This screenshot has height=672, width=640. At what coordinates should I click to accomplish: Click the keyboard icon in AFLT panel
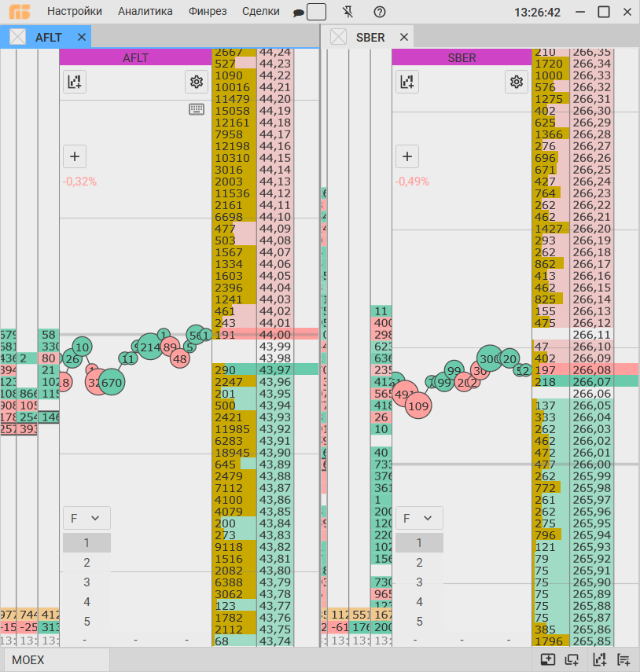tap(197, 109)
